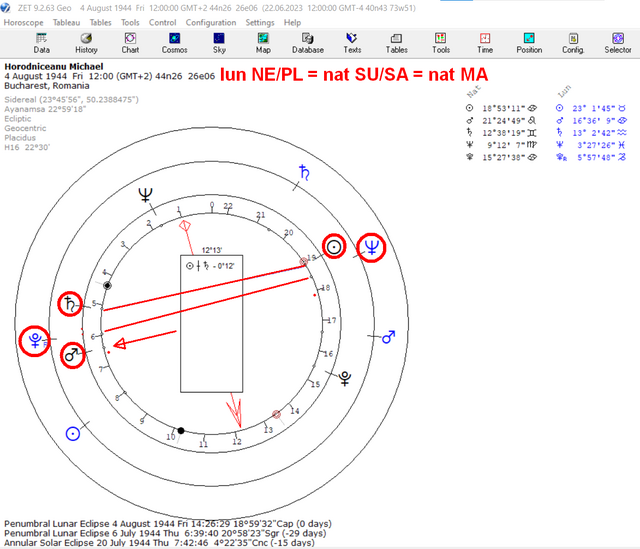Click the Geocentric label

(25, 128)
